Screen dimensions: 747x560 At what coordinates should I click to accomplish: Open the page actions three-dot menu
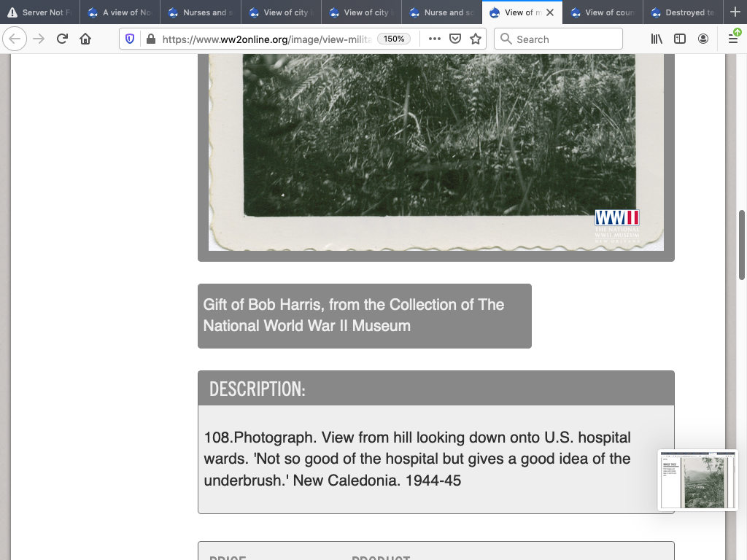(435, 39)
